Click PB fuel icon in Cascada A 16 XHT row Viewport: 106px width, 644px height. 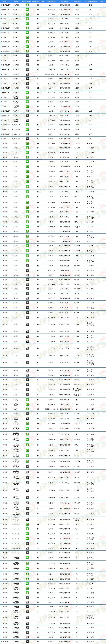pos(27,534)
